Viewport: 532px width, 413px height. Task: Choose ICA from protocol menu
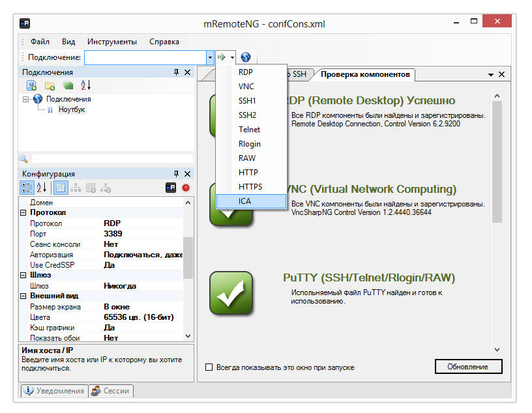coord(251,201)
